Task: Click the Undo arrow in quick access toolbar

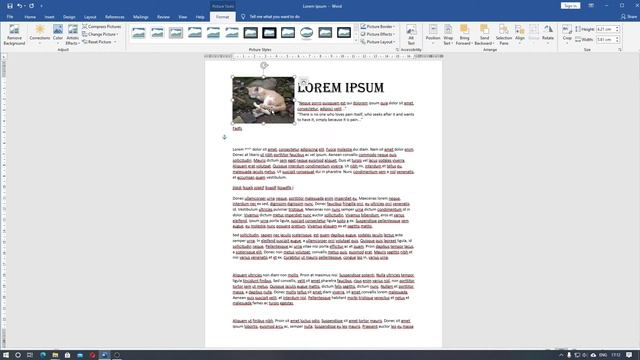Action: click(x=19, y=6)
